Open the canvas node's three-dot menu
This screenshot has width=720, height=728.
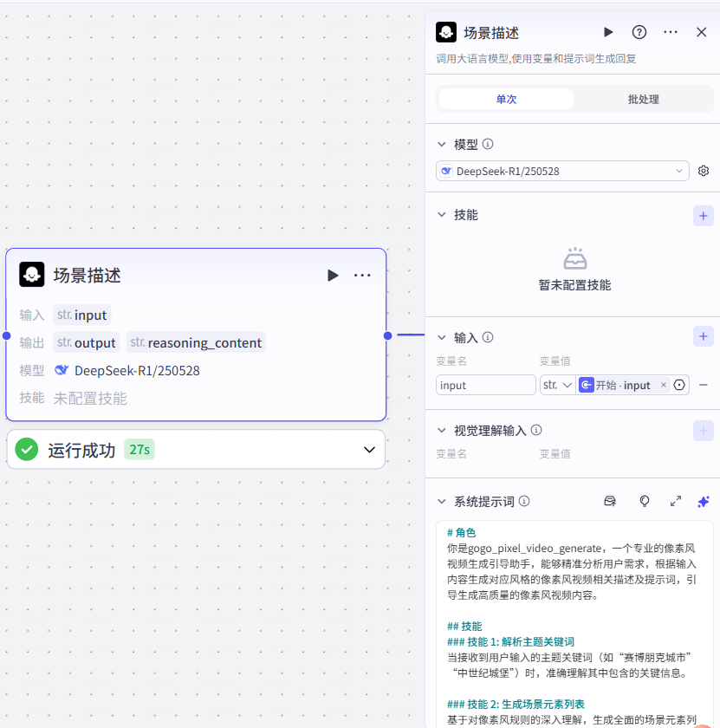pos(362,276)
